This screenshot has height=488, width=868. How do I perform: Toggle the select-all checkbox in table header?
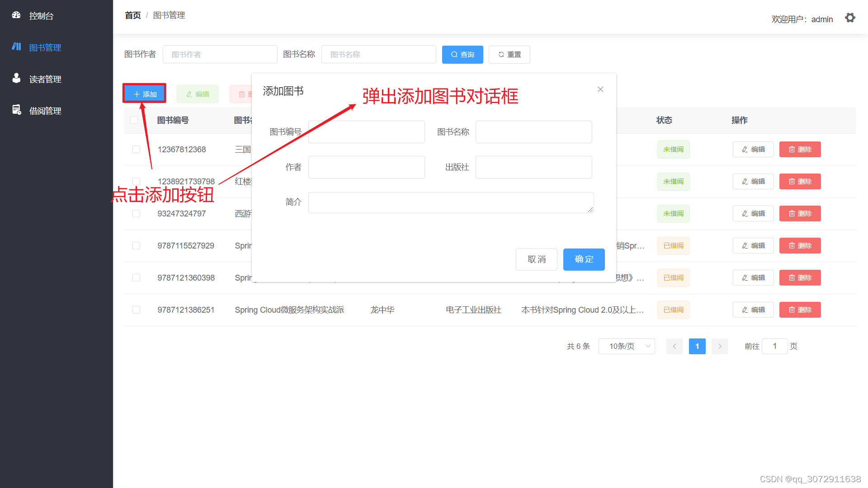click(134, 120)
